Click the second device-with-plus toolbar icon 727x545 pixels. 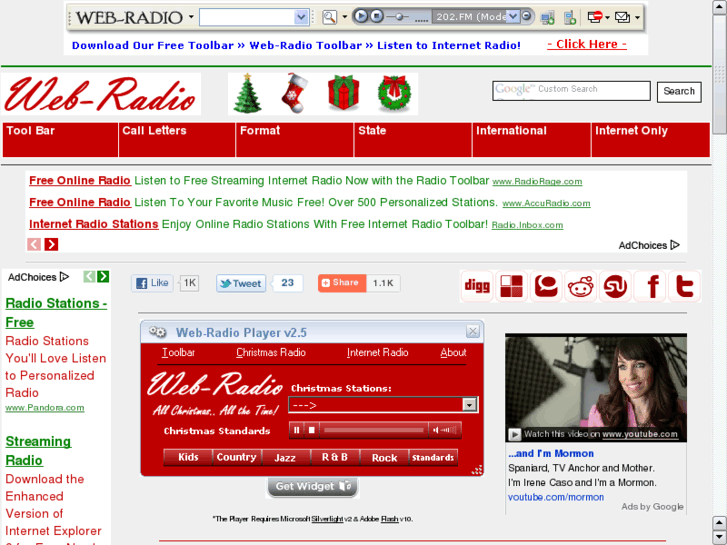570,18
